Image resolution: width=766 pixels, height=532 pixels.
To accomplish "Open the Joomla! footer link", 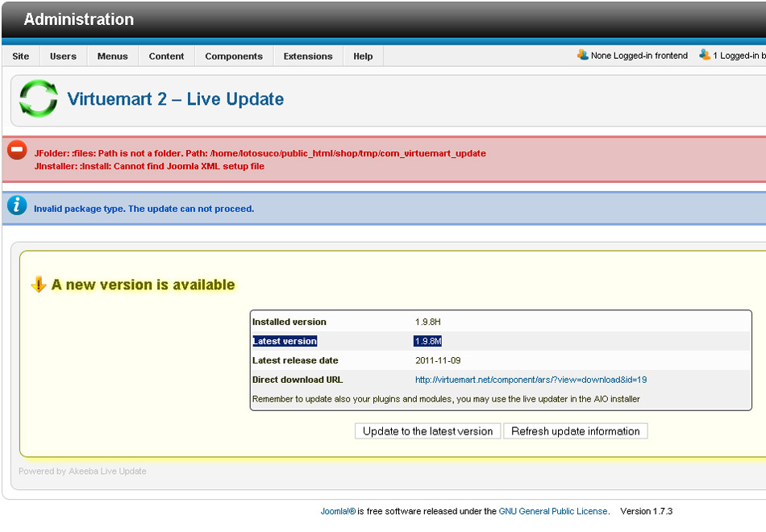I will click(338, 511).
